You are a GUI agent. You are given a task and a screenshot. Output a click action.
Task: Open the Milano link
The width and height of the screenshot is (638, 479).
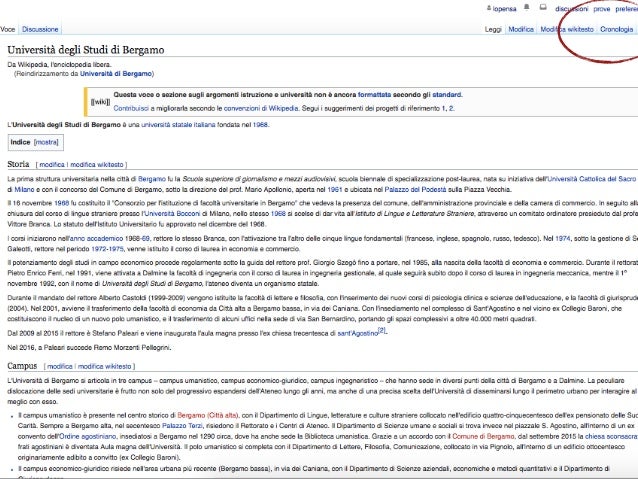(22, 189)
